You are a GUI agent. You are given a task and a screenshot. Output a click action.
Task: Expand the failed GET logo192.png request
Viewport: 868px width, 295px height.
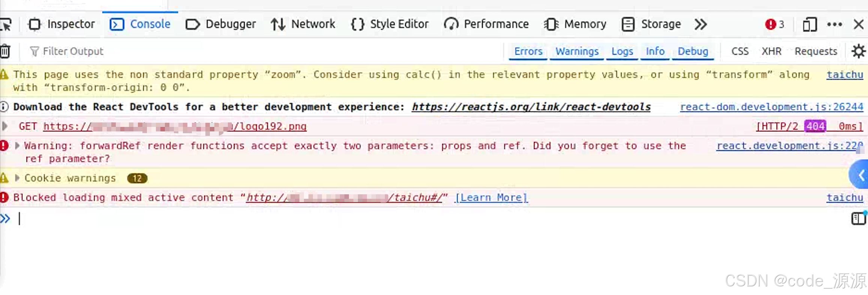pyautogui.click(x=5, y=126)
